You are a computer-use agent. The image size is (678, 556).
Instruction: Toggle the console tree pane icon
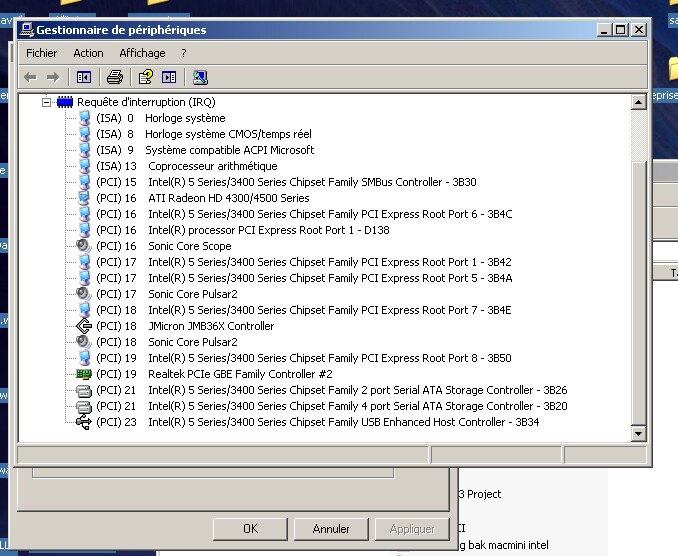tap(83, 77)
